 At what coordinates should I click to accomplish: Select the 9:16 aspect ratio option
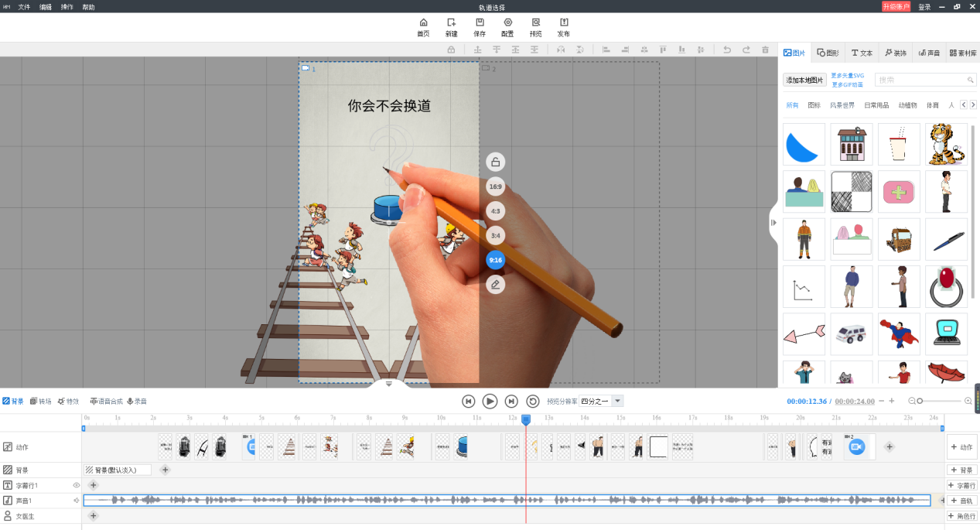pos(495,260)
